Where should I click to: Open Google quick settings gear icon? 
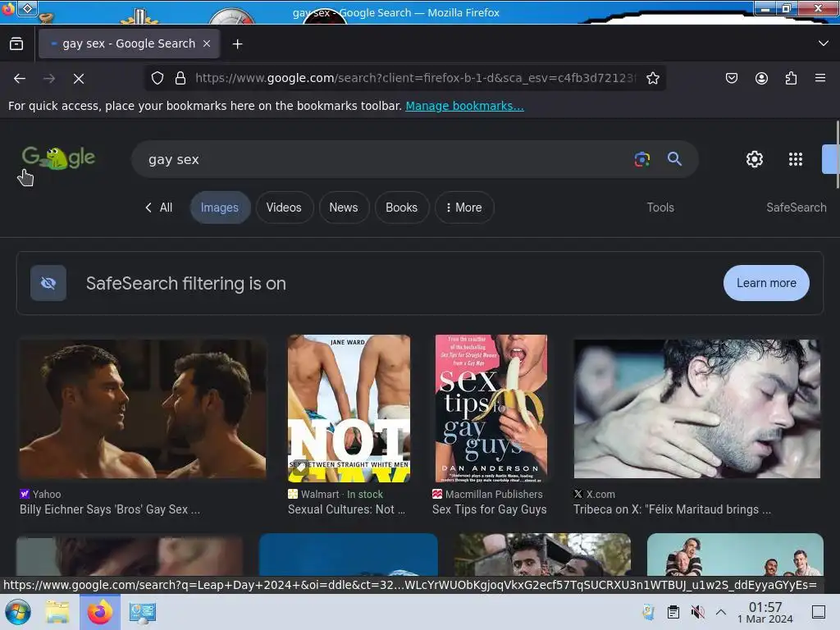pyautogui.click(x=755, y=159)
